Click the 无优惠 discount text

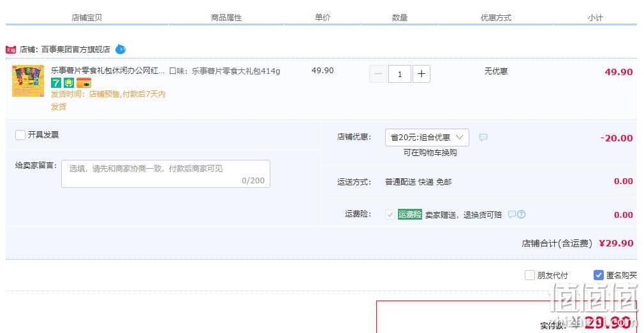tap(496, 71)
